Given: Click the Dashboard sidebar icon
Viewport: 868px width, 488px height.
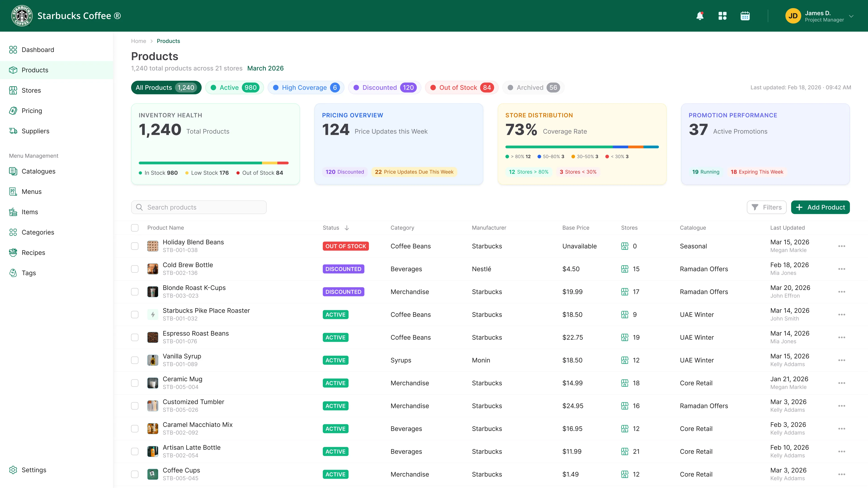Looking at the screenshot, I should coord(13,50).
